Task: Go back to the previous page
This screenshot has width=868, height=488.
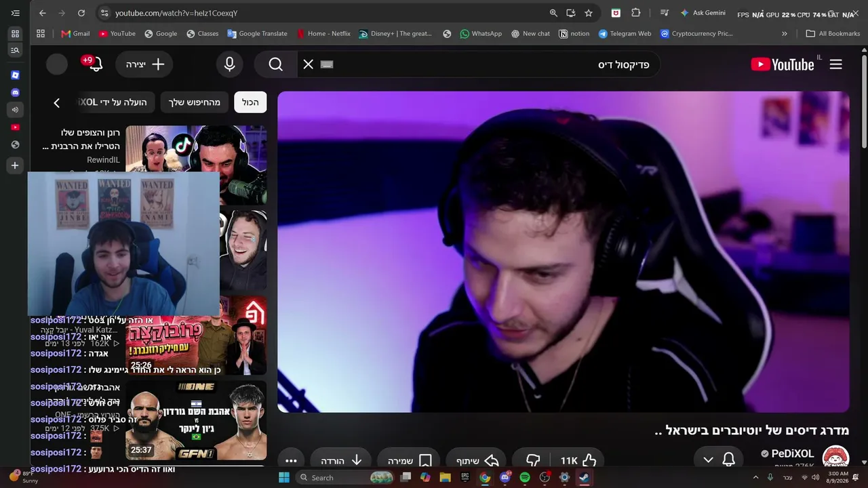Action: tap(43, 13)
